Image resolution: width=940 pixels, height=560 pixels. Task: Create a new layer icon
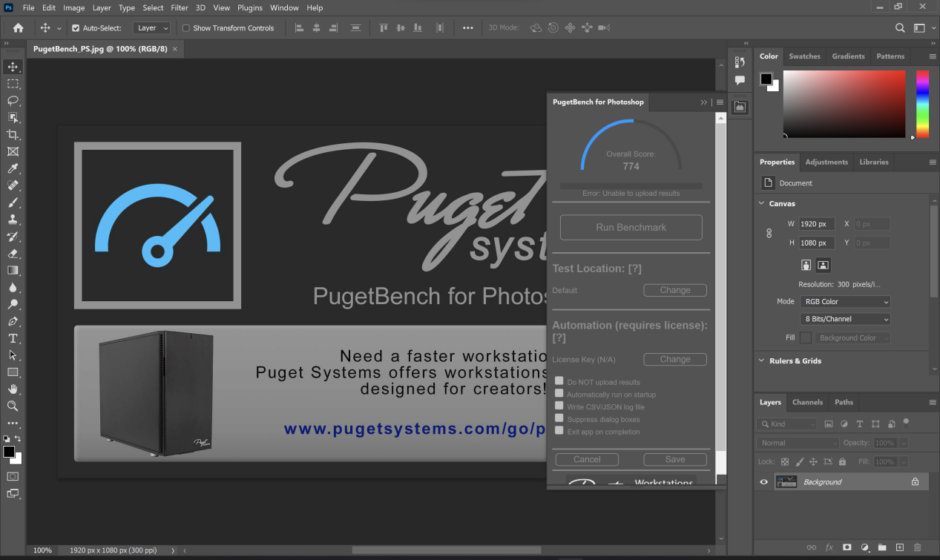[x=900, y=547]
